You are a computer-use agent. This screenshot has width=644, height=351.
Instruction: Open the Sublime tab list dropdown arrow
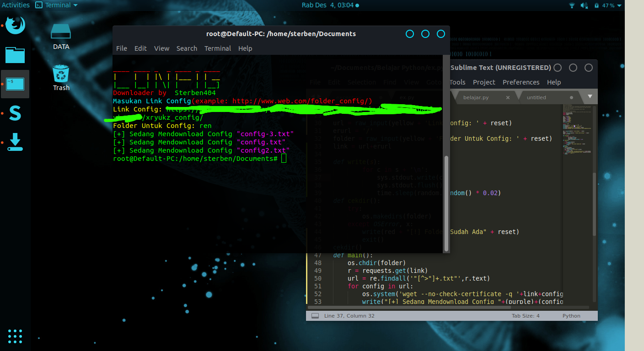click(x=590, y=97)
